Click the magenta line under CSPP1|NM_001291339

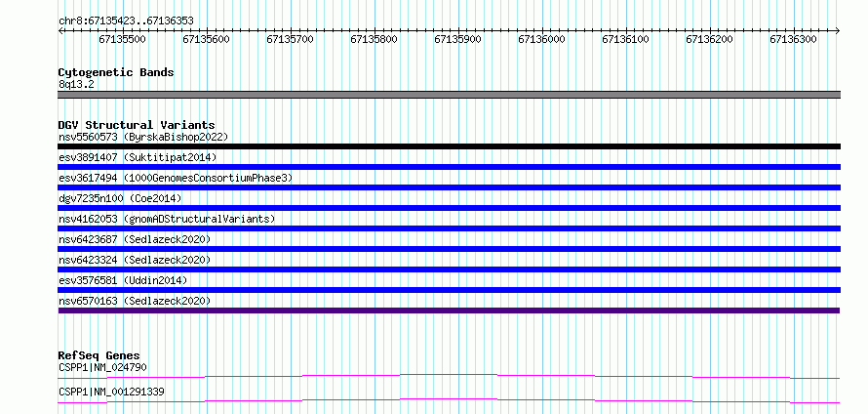449,400
